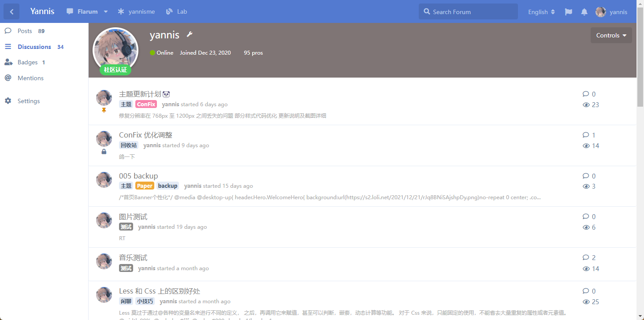The height and width of the screenshot is (320, 644).
Task: Click the backup tag
Action: tap(168, 186)
